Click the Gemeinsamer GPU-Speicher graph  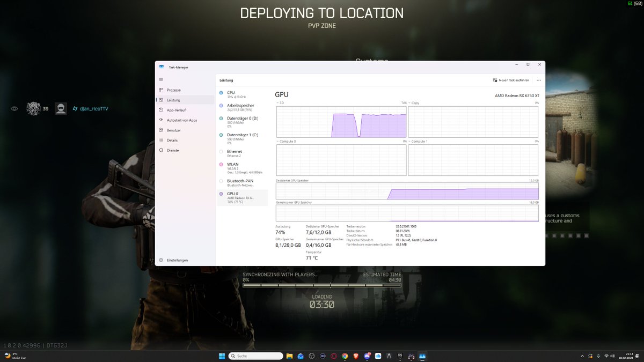[407, 213]
